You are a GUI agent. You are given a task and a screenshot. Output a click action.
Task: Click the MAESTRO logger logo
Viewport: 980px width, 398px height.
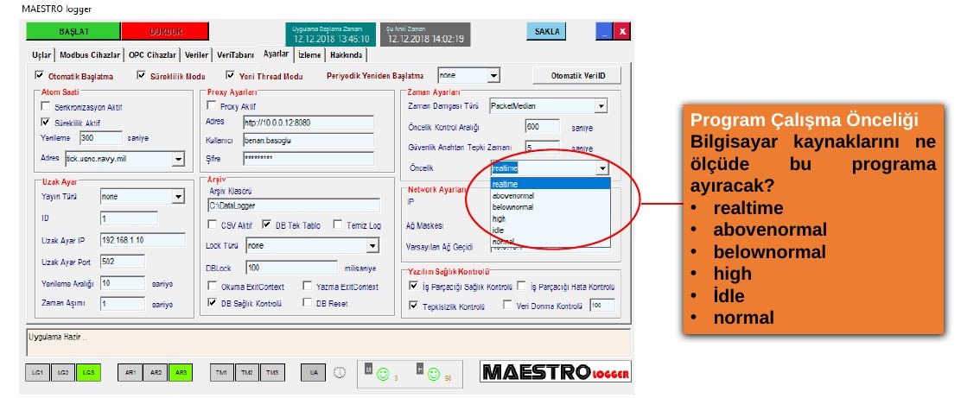click(556, 372)
